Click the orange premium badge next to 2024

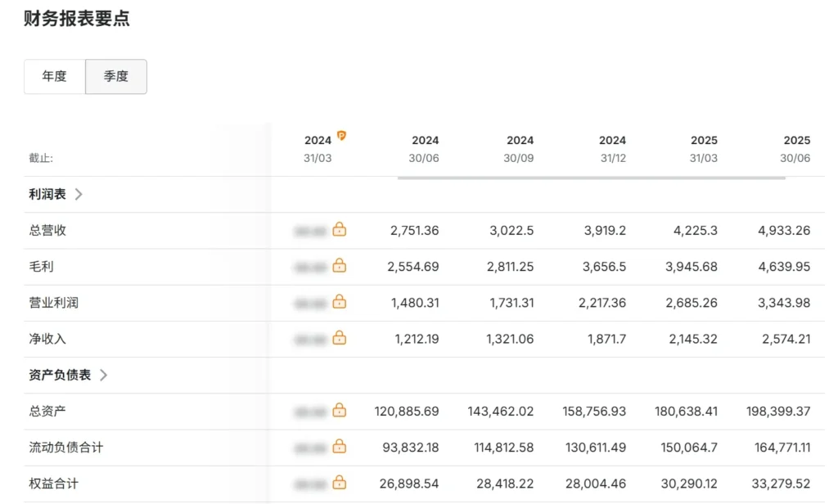coord(341,136)
